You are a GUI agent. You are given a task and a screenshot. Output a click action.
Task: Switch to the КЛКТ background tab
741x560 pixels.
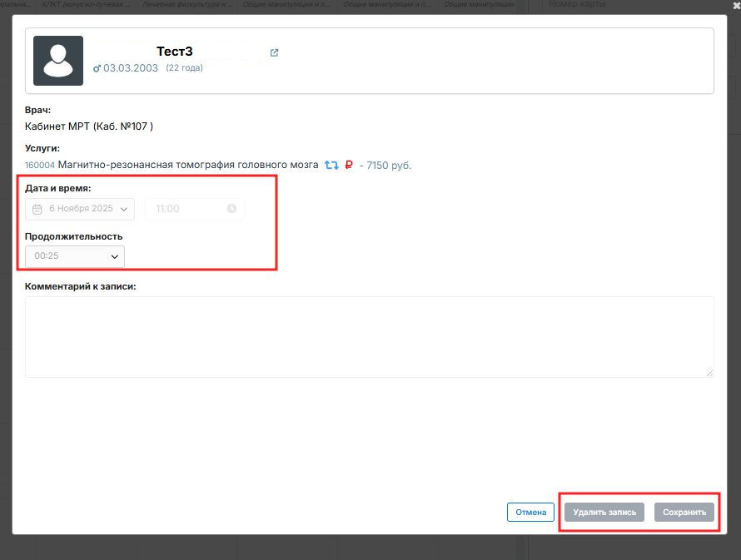pyautogui.click(x=87, y=5)
